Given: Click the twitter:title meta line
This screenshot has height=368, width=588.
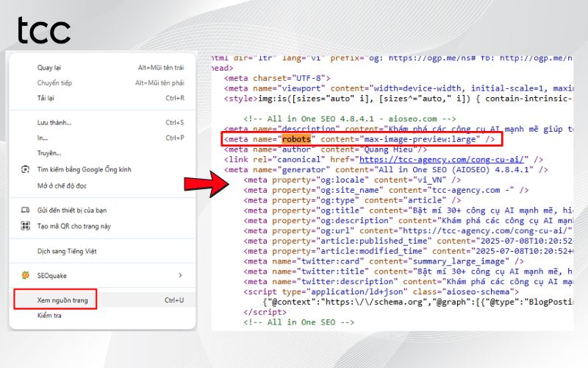Looking at the screenshot, I should (x=408, y=271).
